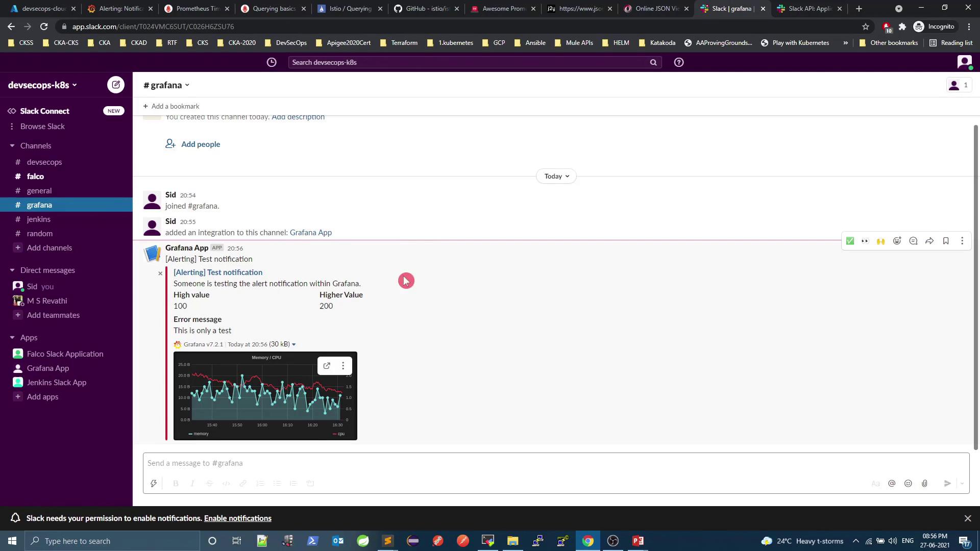Bookmark the Grafana App message
This screenshot has height=551, width=980.
point(946,241)
